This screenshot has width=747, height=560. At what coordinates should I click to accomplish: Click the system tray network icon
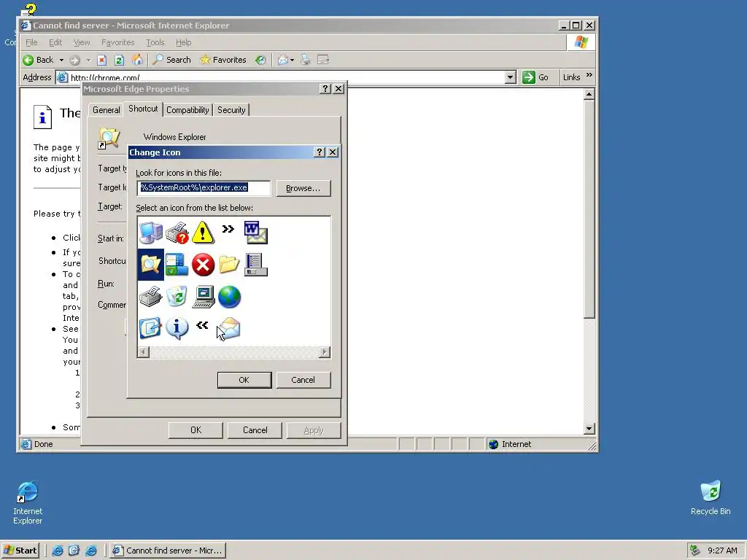(x=694, y=551)
